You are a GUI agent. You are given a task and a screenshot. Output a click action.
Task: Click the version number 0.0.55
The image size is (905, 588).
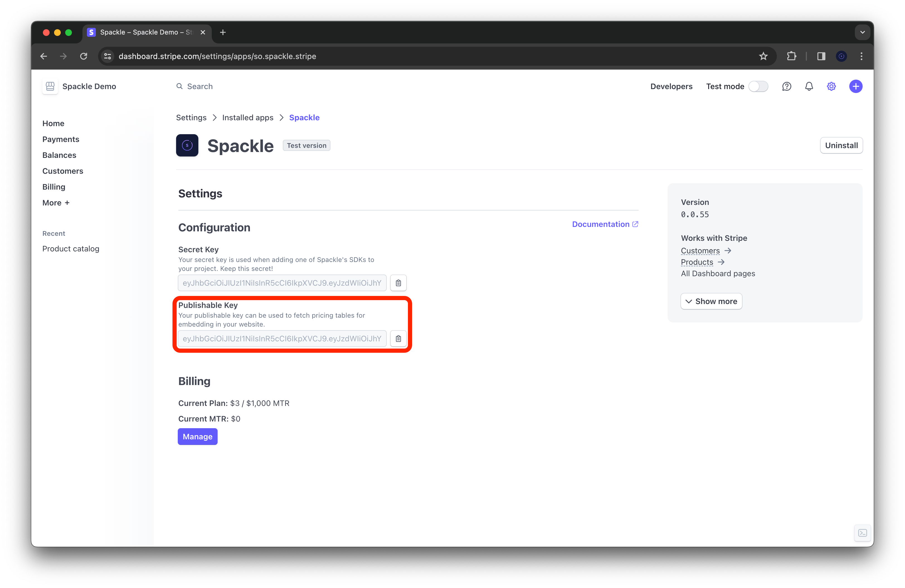tap(695, 215)
